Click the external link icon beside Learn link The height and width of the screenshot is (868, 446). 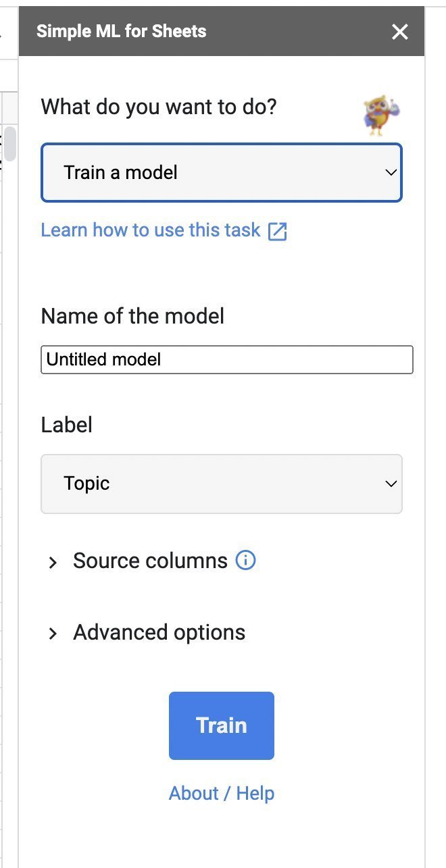278,231
